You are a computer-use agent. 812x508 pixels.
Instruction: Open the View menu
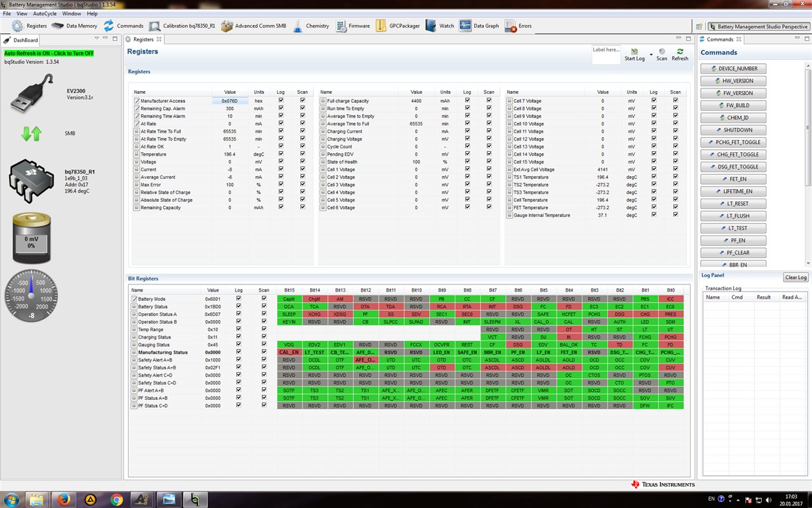pos(22,13)
